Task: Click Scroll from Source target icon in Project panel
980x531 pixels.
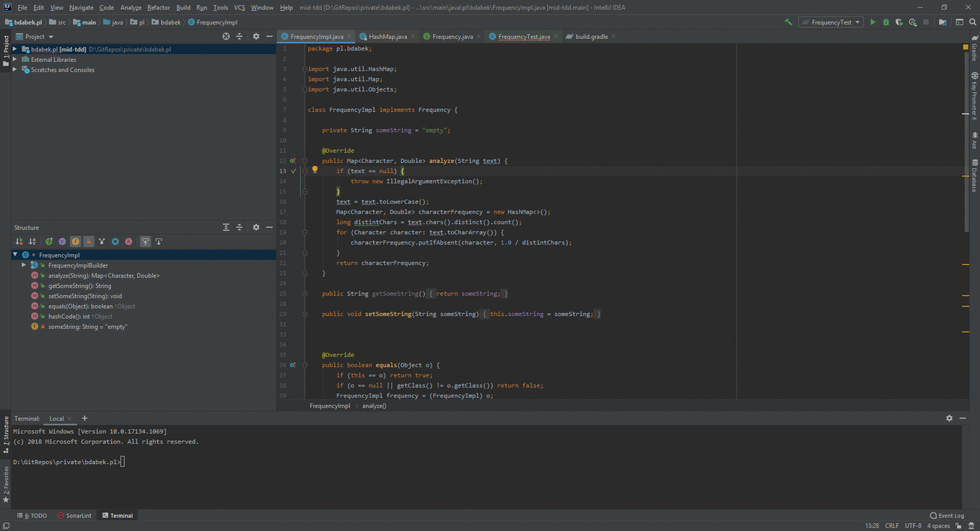Action: 226,36
